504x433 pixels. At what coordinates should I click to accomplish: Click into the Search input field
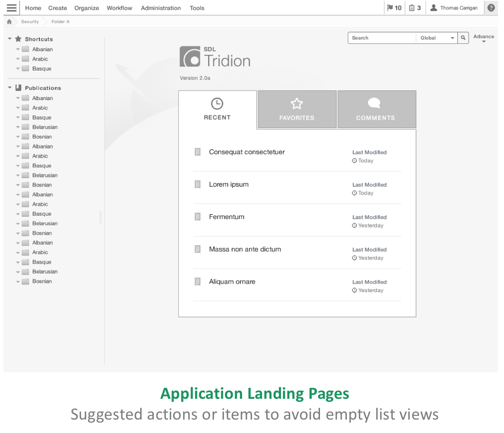tap(382, 38)
